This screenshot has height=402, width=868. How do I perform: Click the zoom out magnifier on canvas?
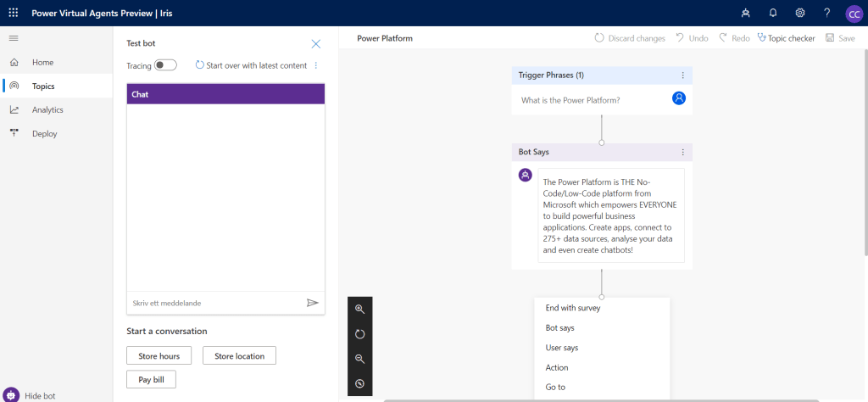pos(359,359)
